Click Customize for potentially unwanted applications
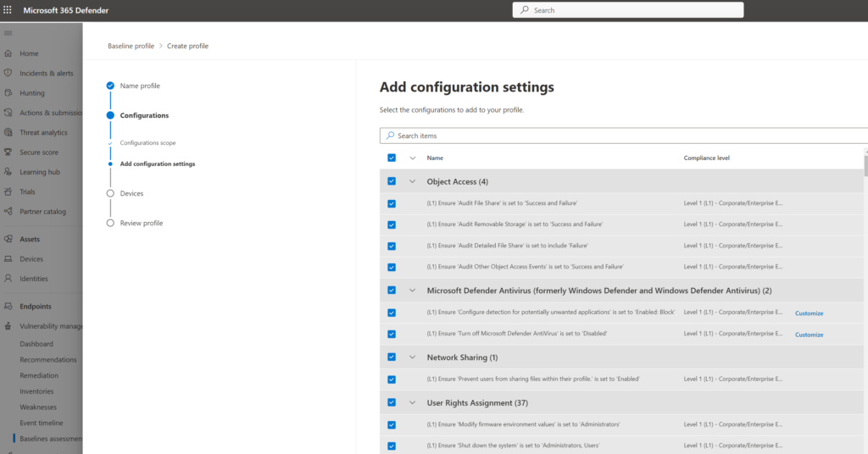 pos(809,313)
